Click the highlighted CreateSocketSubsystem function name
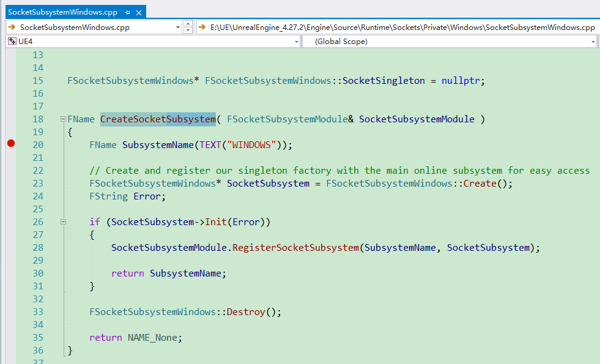 coord(158,119)
